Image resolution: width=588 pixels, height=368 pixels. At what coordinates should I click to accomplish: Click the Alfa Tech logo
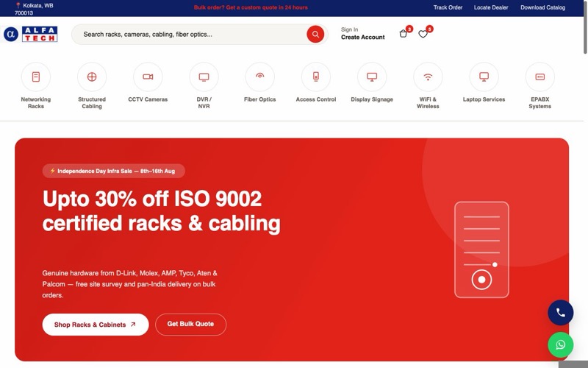29,34
